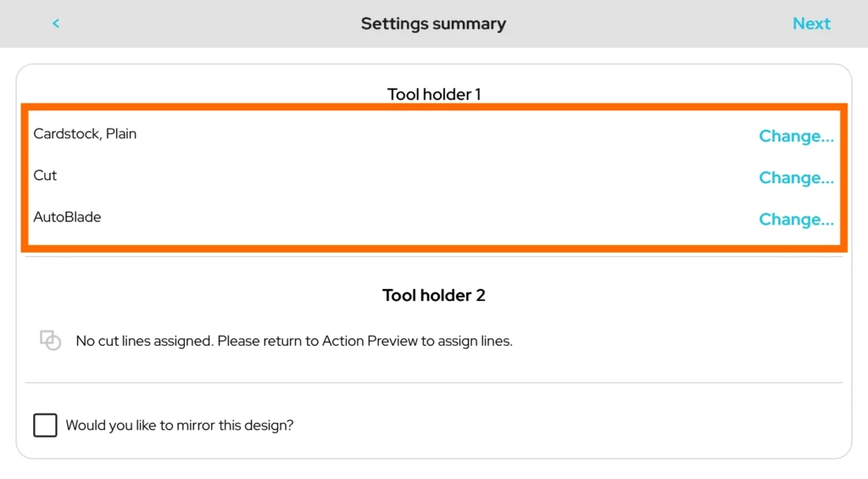Click the AutoBlade tool label
The height and width of the screenshot is (479, 868).
(67, 216)
